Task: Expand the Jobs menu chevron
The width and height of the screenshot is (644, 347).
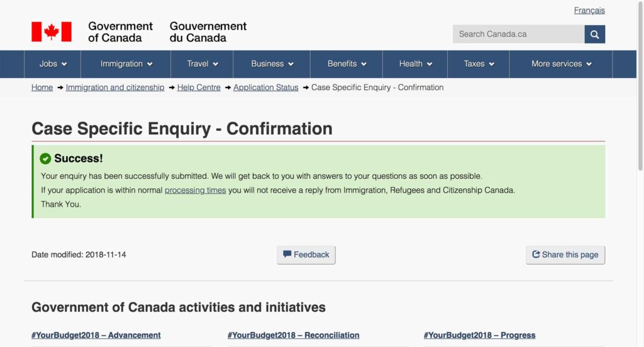Action: (64, 64)
